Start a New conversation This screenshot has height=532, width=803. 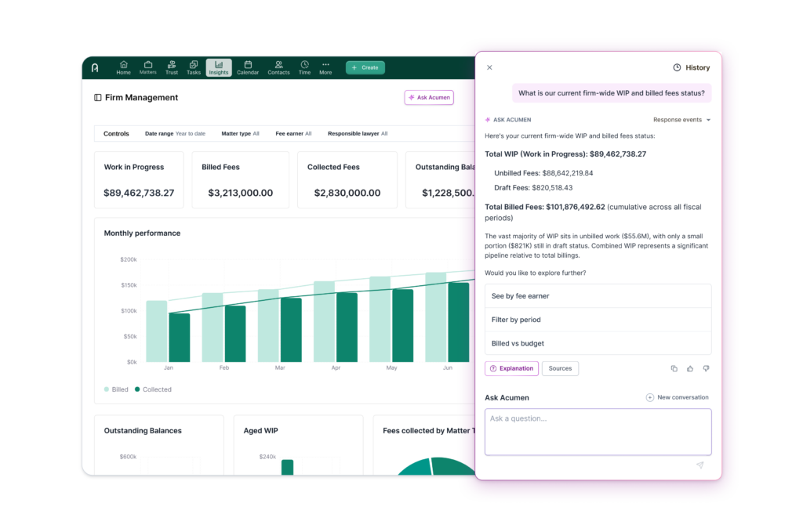pyautogui.click(x=677, y=397)
